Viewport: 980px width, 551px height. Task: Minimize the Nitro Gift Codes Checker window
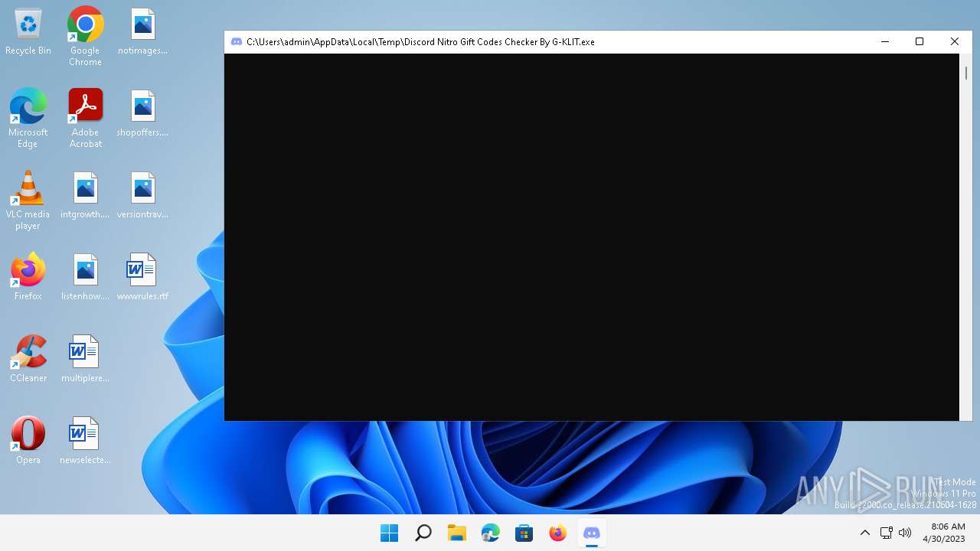pyautogui.click(x=885, y=42)
